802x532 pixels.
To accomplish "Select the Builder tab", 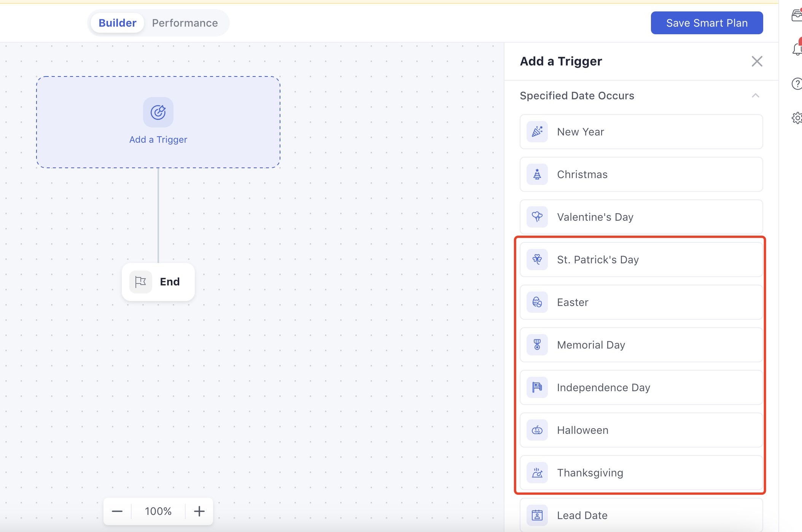I will coord(117,23).
